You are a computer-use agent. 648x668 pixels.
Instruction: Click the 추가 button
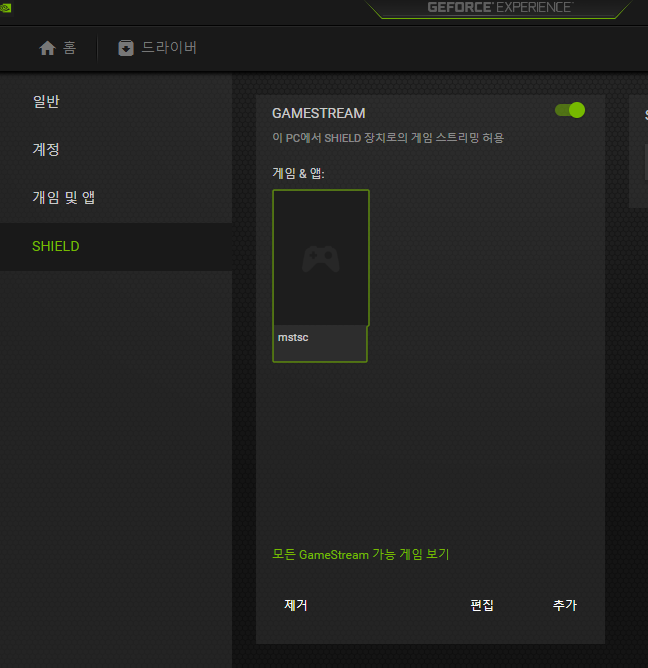tap(564, 605)
